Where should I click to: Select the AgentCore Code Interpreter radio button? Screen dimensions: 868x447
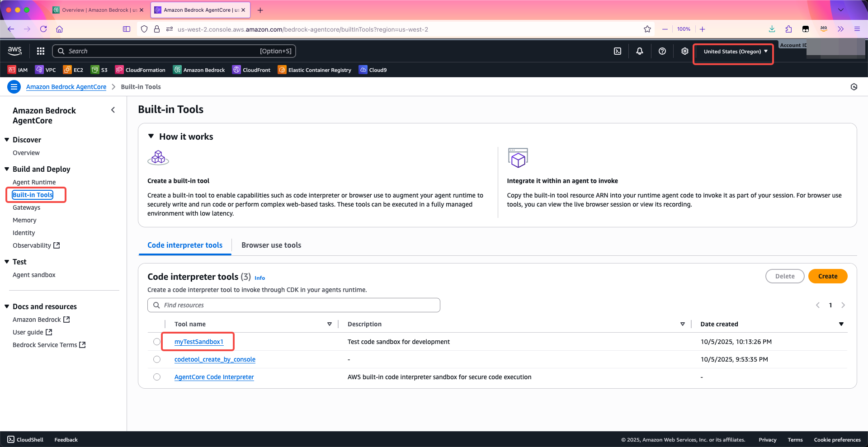click(157, 377)
